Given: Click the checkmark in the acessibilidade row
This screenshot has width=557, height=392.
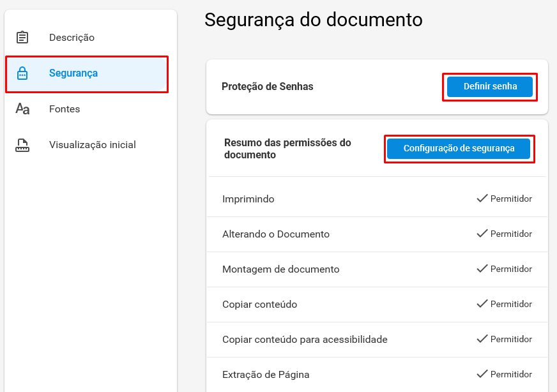Looking at the screenshot, I should 482,339.
